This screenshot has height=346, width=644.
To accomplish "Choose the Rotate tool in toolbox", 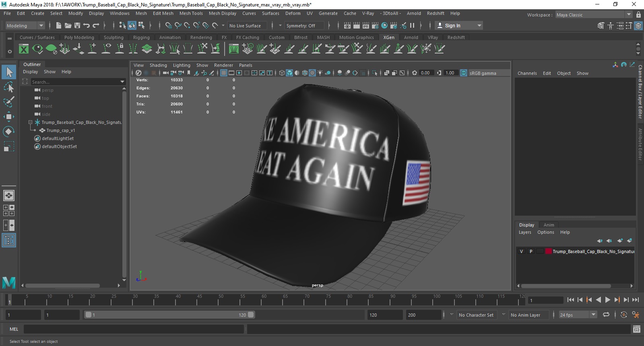I will tap(9, 132).
